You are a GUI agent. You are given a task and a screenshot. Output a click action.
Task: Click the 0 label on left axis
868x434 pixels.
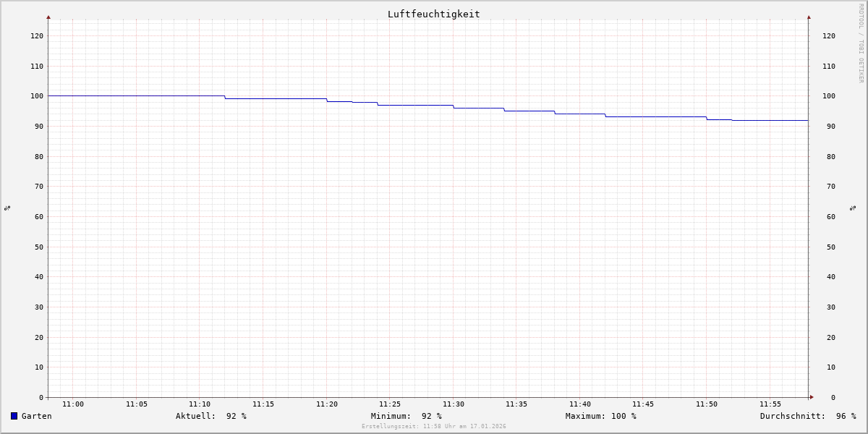[41, 397]
